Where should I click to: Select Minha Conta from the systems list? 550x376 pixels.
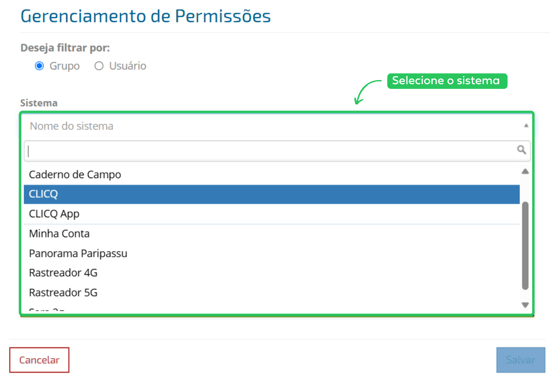tap(271, 234)
